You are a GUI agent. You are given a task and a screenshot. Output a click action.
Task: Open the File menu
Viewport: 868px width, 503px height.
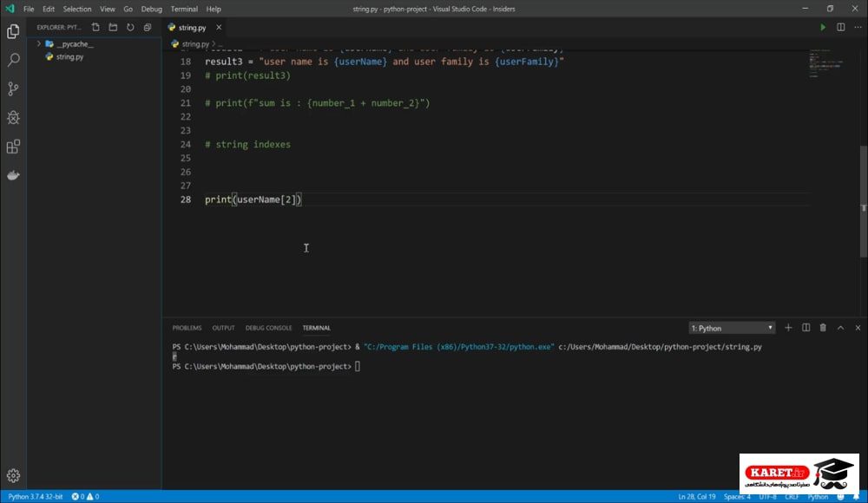(29, 9)
